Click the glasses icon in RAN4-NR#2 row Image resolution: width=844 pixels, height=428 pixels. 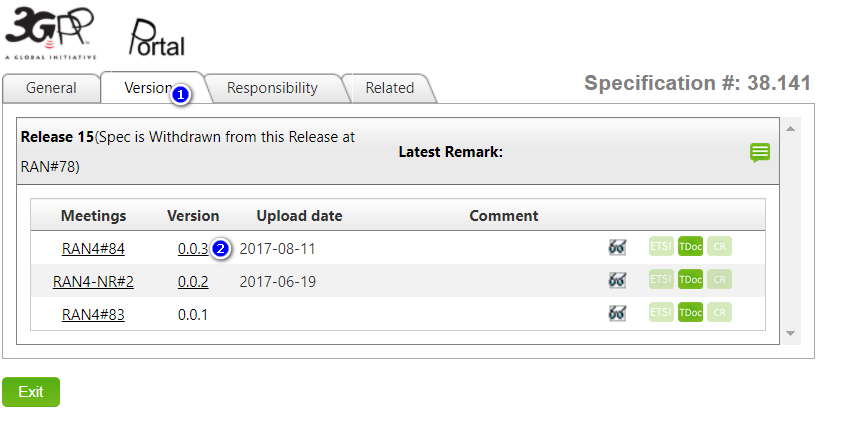[617, 281]
